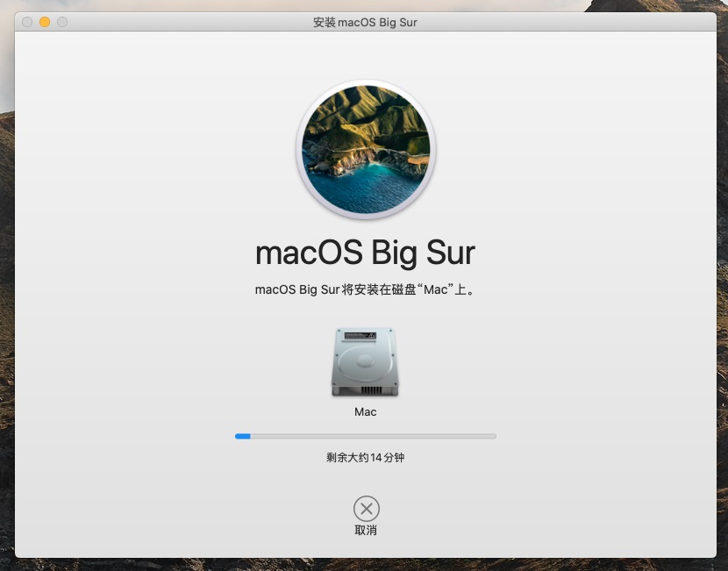Select the Mac hard disk icon
728x571 pixels.
coord(365,362)
